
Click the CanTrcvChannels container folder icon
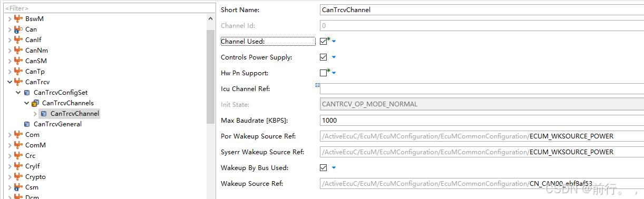pyautogui.click(x=35, y=103)
